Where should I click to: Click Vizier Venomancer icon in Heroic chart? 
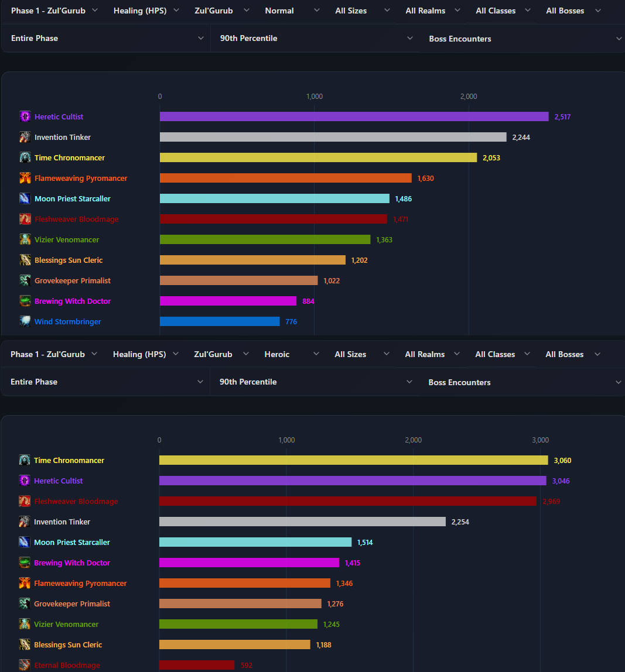(x=25, y=624)
